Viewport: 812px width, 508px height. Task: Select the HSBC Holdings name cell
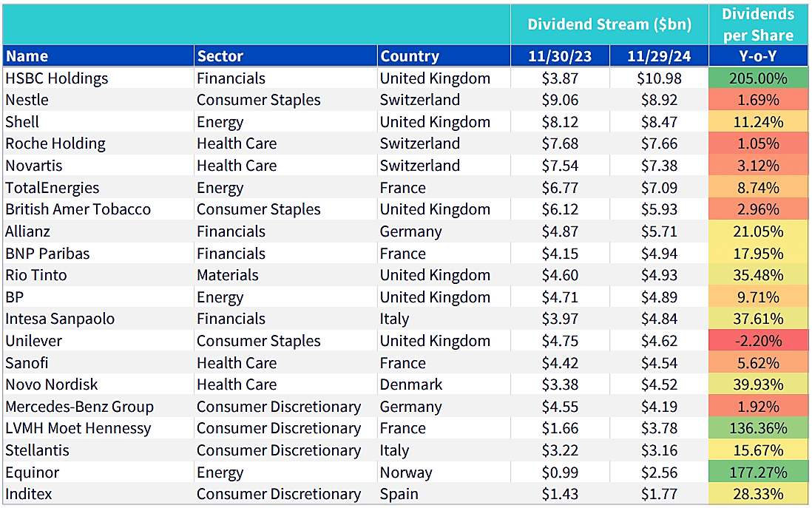(x=56, y=78)
